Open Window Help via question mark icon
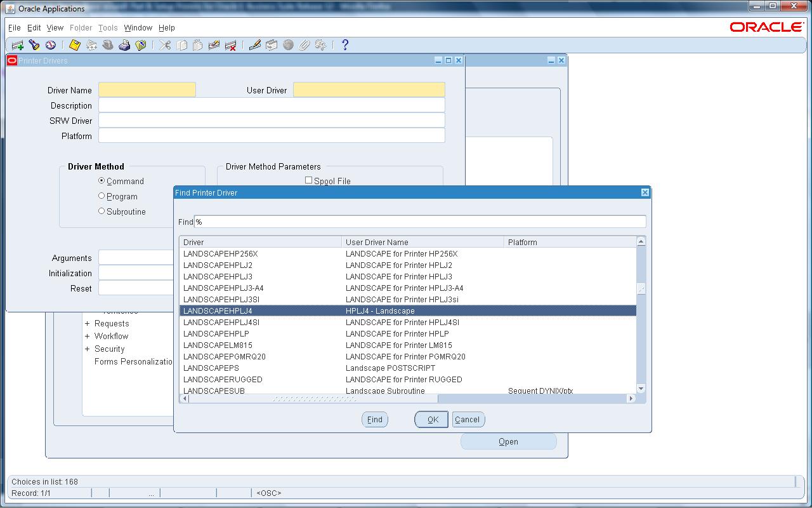 pos(345,45)
